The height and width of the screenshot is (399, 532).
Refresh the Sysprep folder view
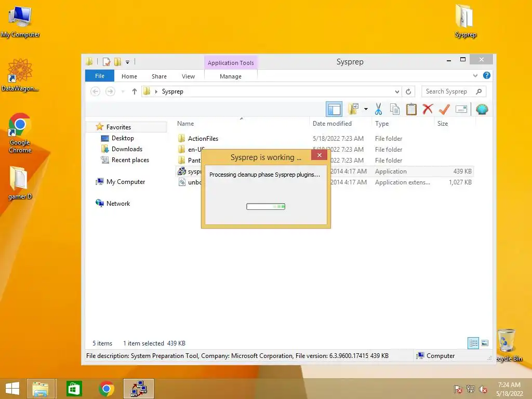408,91
